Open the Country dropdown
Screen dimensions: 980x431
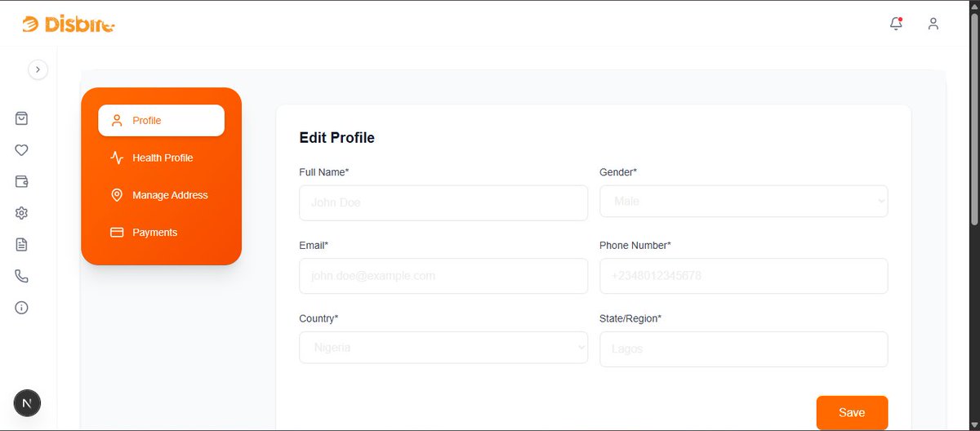click(443, 347)
